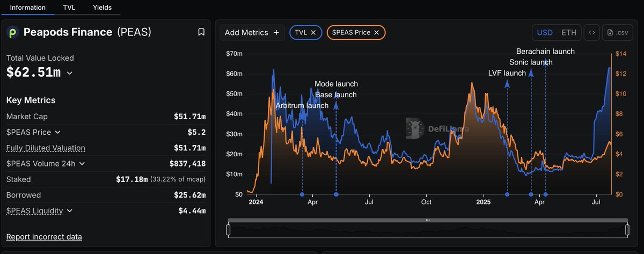The height and width of the screenshot is (254, 644).
Task: Download chart data as .csv
Action: click(617, 33)
